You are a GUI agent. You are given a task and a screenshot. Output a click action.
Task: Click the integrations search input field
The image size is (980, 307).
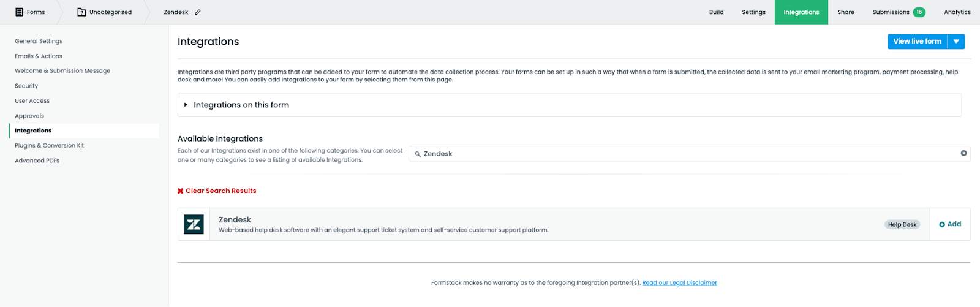pos(686,154)
